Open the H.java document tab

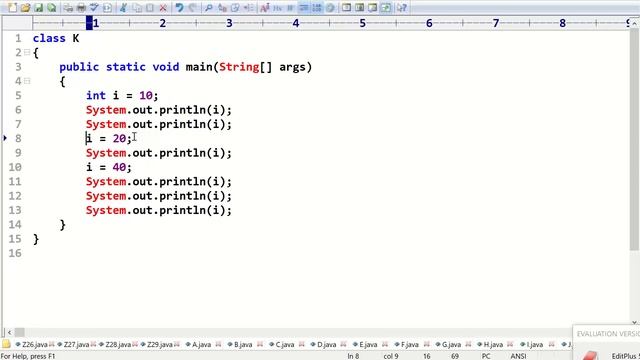tap(493, 344)
